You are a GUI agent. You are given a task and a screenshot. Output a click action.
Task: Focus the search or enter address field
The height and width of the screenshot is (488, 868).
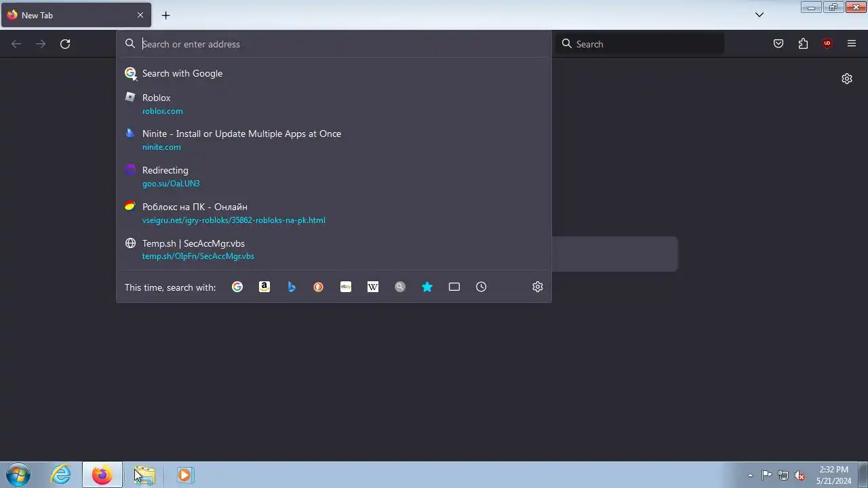tap(334, 44)
